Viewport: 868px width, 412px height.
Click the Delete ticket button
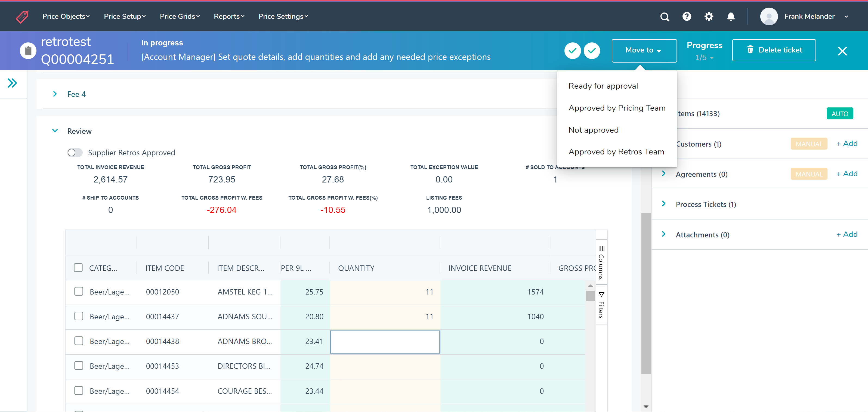[x=774, y=50]
